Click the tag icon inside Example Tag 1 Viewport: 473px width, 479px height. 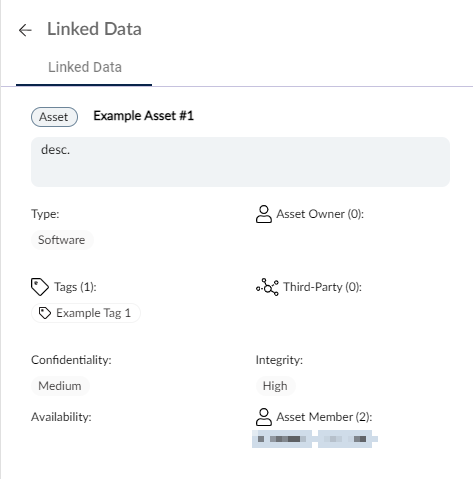pos(45,313)
